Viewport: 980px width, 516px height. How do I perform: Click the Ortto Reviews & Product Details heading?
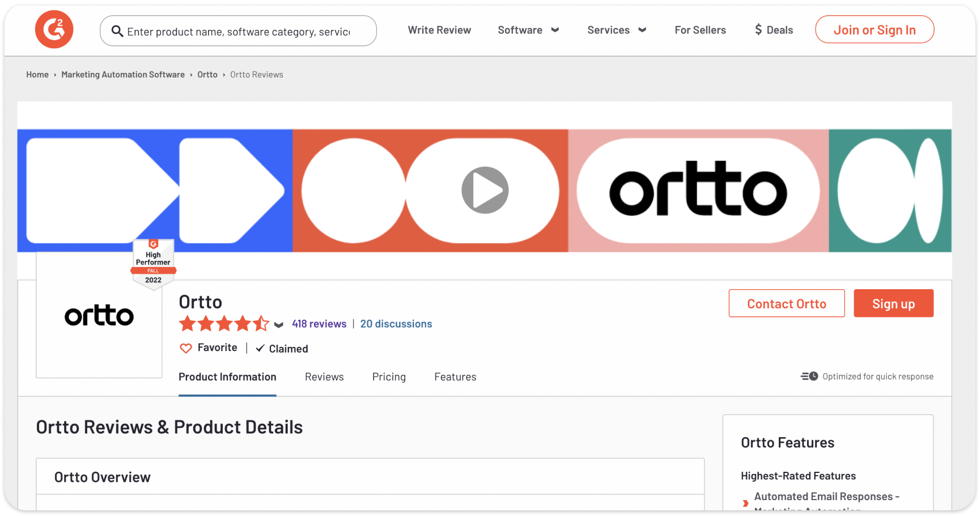[x=169, y=427]
